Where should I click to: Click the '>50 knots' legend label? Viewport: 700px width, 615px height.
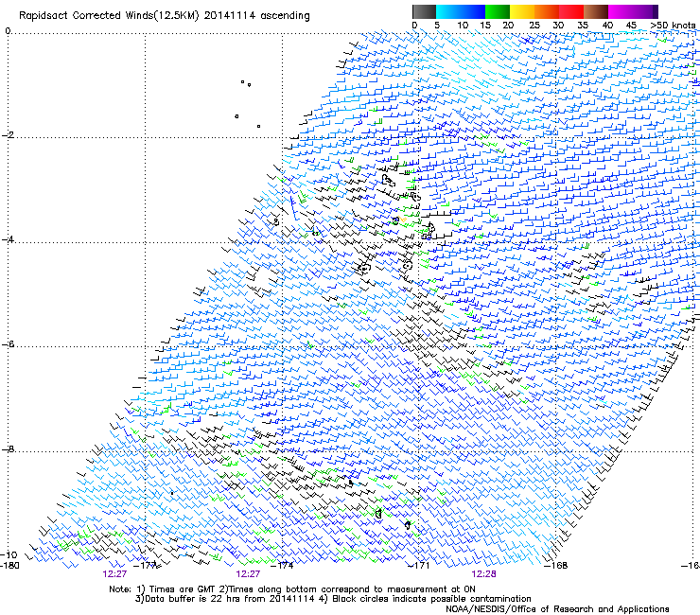tap(673, 26)
